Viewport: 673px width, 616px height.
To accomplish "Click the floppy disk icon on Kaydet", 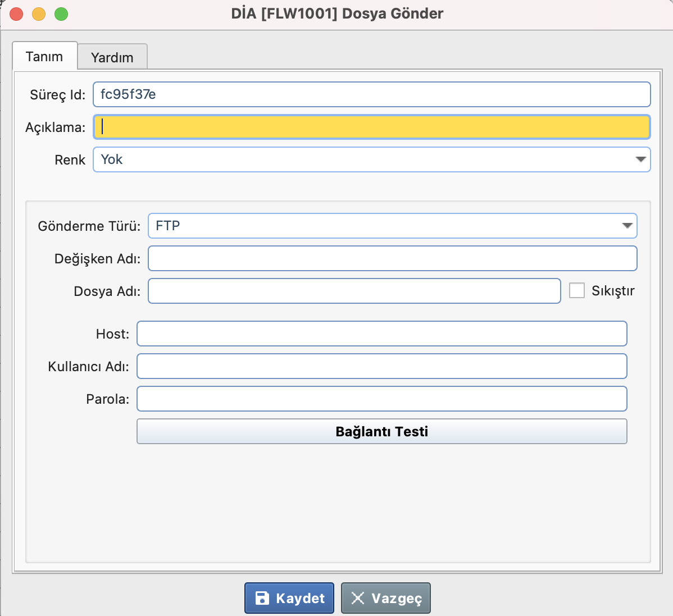I will (x=262, y=598).
